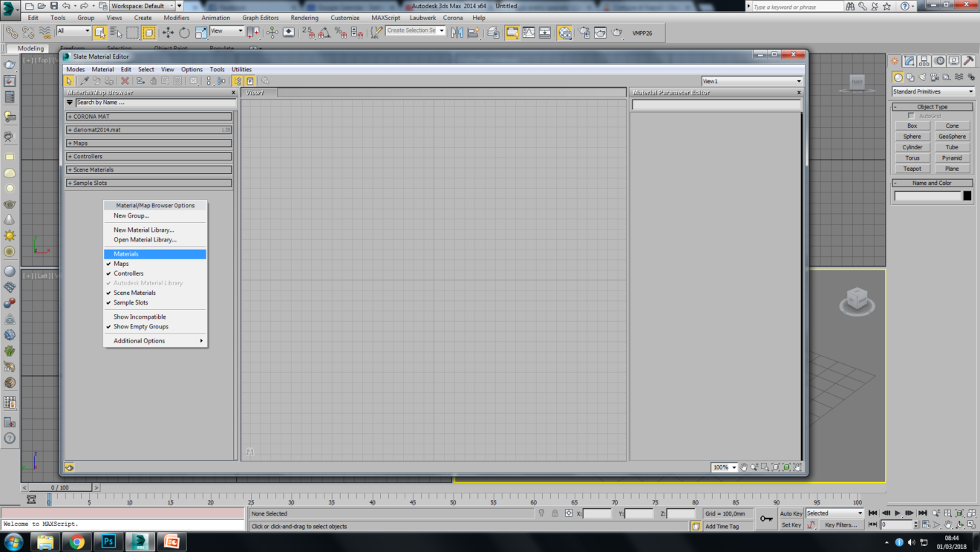Screen dimensions: 980x552
Task: Check Materials in the browser options menu
Action: pos(154,254)
